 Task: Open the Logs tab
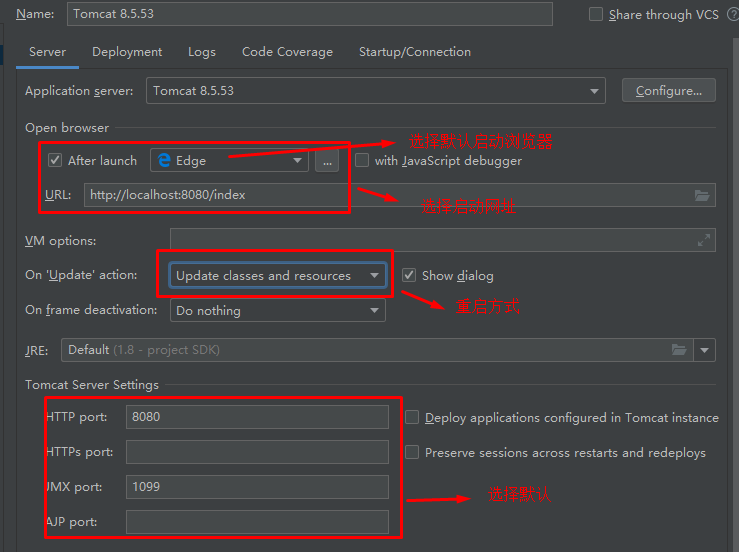202,52
